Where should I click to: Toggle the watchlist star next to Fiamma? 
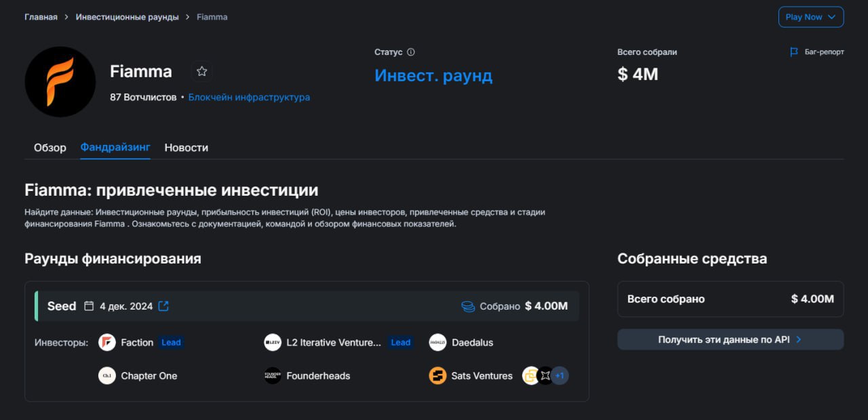tap(201, 71)
